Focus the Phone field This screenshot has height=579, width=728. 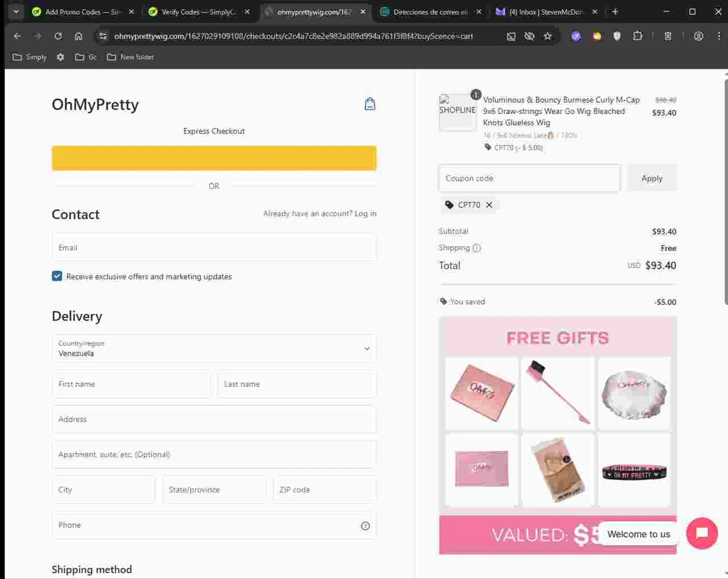pyautogui.click(x=214, y=525)
